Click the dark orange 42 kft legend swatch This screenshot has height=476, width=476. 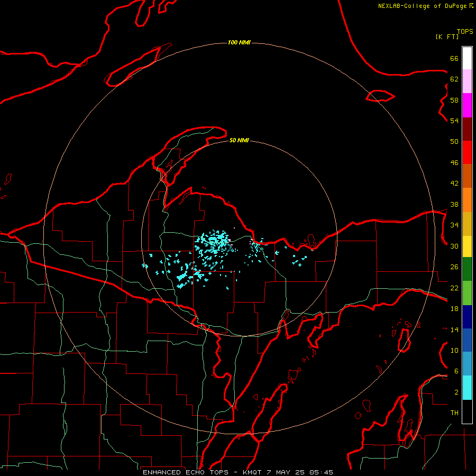pyautogui.click(x=467, y=176)
